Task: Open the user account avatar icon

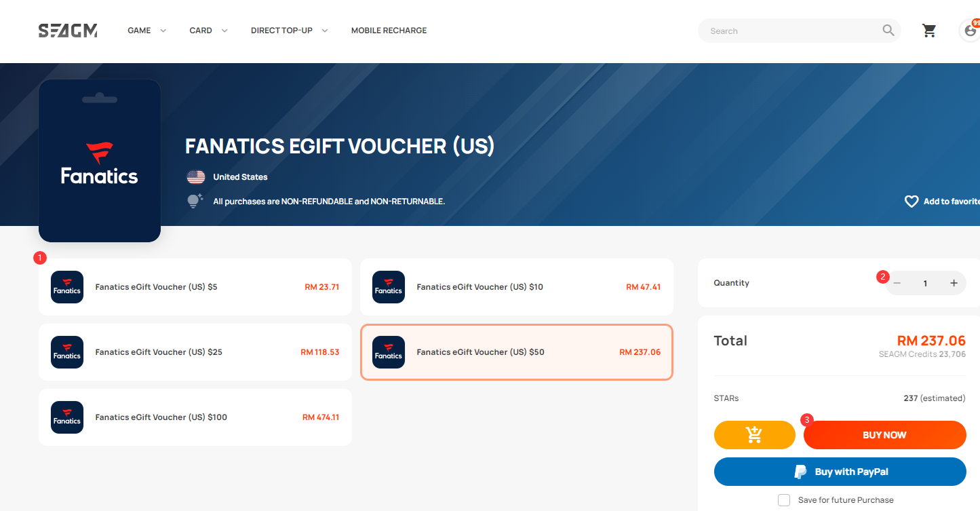Action: [971, 31]
